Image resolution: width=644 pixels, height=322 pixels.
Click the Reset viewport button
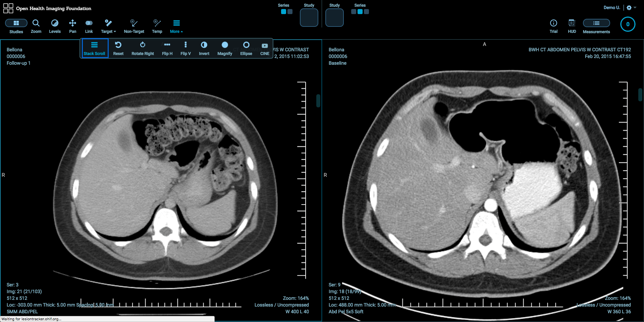coord(118,48)
